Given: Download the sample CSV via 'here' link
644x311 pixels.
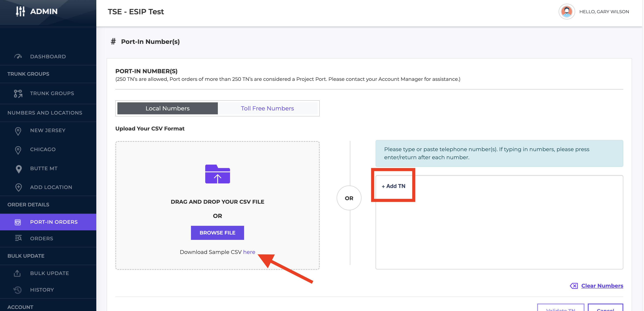Looking at the screenshot, I should pos(249,252).
